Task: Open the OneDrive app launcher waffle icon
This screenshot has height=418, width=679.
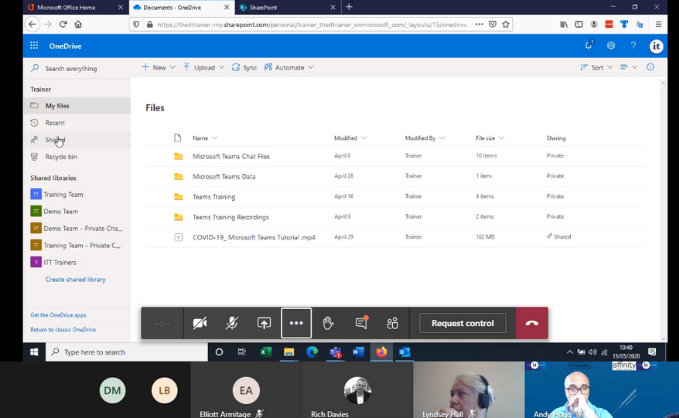Action: (x=34, y=46)
